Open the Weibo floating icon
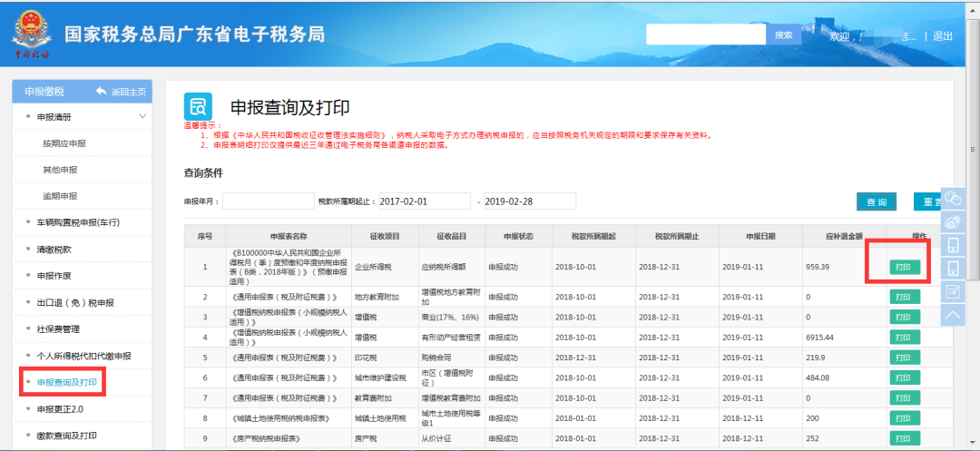Image resolution: width=980 pixels, height=451 pixels. 953,221
